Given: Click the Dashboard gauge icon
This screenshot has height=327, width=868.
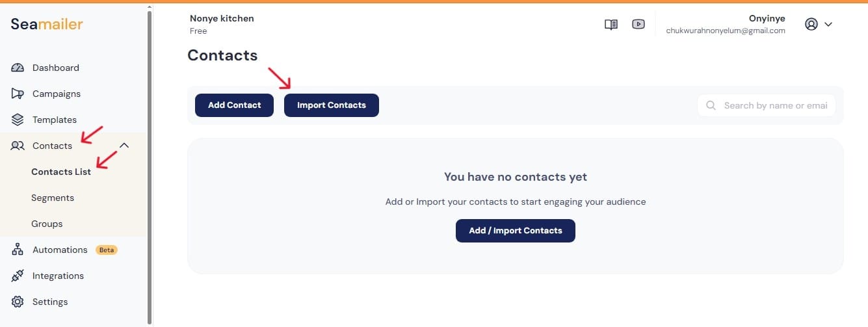Looking at the screenshot, I should tap(18, 68).
